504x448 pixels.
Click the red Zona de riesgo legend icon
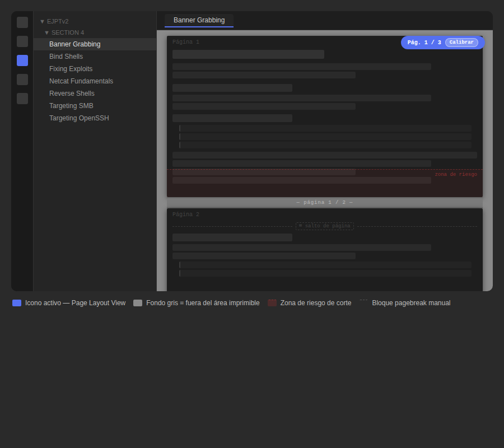click(272, 302)
